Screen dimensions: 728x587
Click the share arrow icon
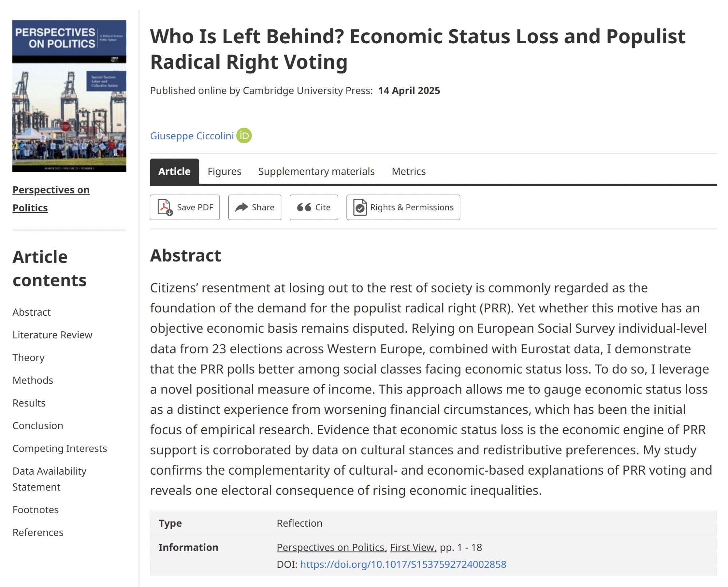(x=241, y=207)
